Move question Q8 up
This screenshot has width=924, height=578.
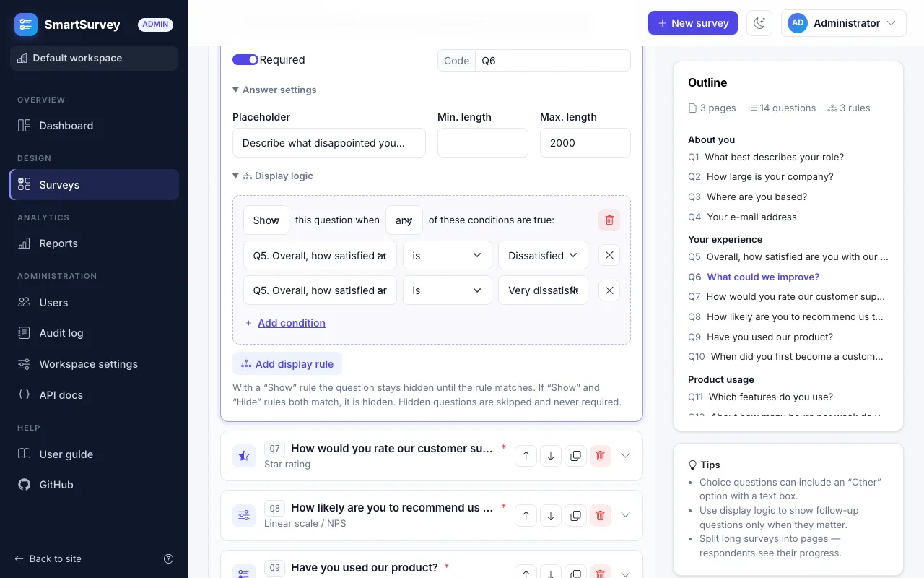[x=526, y=515]
